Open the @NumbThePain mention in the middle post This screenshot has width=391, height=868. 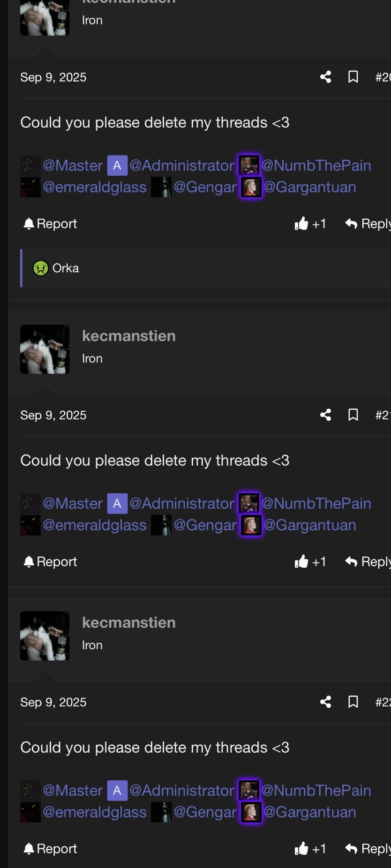click(316, 504)
